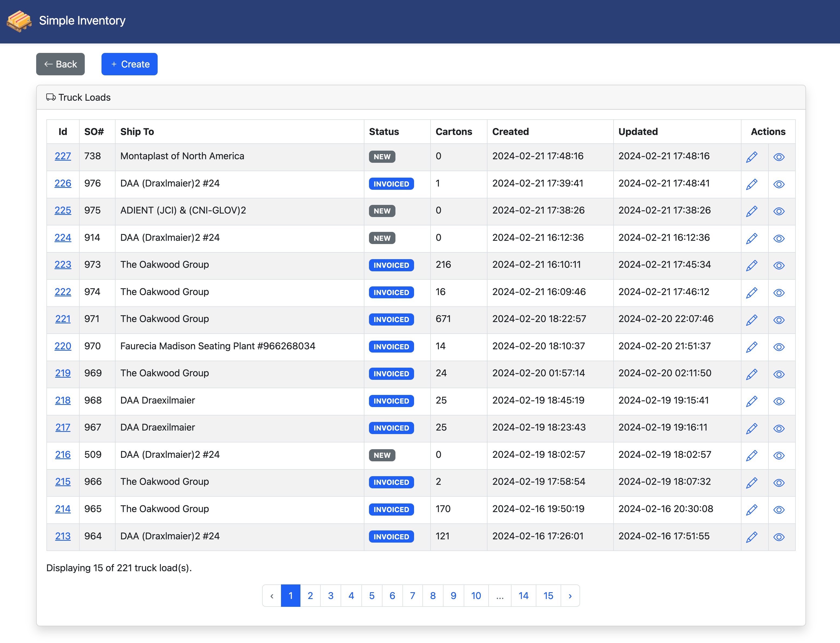Image resolution: width=840 pixels, height=643 pixels.
Task: Edit truck load 220 Faurecia row
Action: tap(751, 347)
